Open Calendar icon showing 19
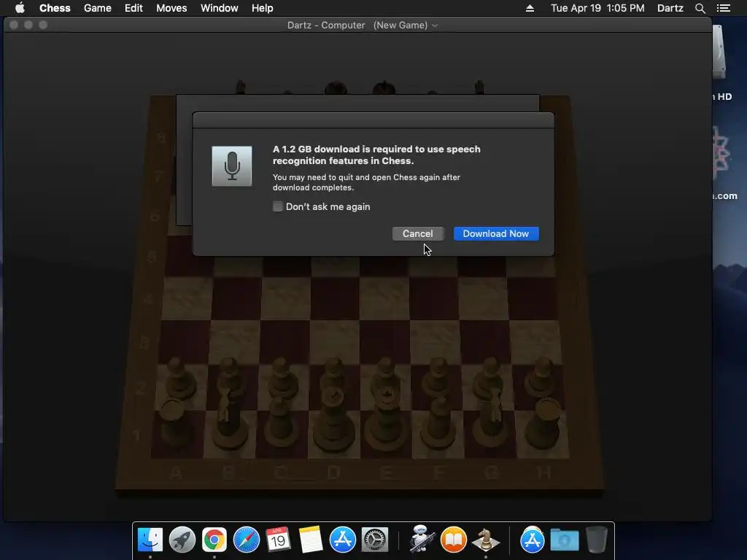The width and height of the screenshot is (747, 560). 278,540
